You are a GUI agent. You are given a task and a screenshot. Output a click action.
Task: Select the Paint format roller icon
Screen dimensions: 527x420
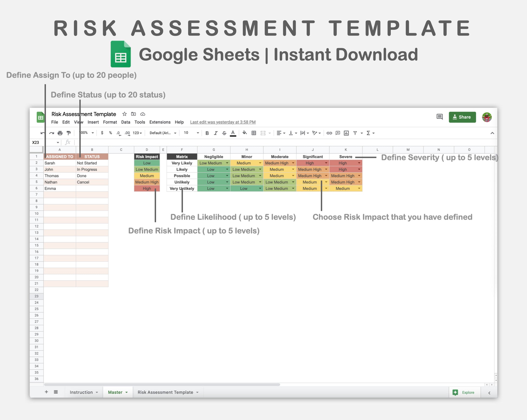tap(69, 133)
